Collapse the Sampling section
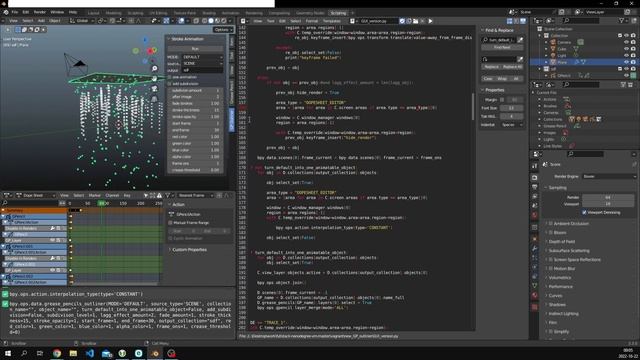 click(x=546, y=188)
